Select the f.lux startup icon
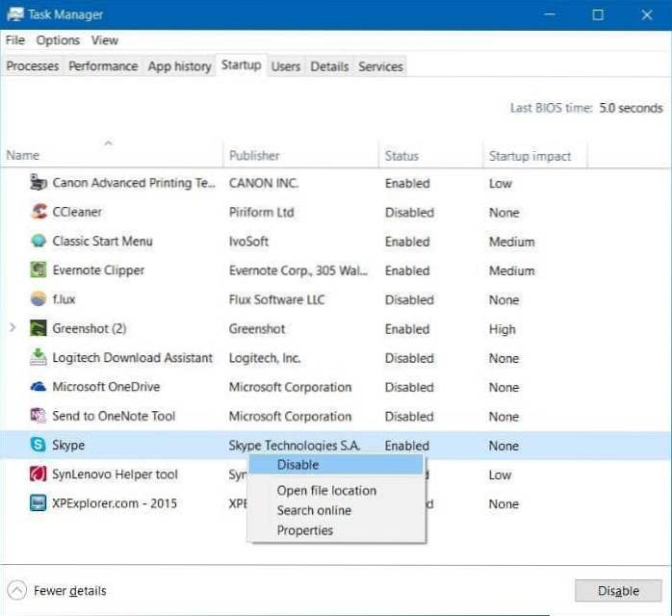Viewport: 672px width, 616px height. (39, 299)
